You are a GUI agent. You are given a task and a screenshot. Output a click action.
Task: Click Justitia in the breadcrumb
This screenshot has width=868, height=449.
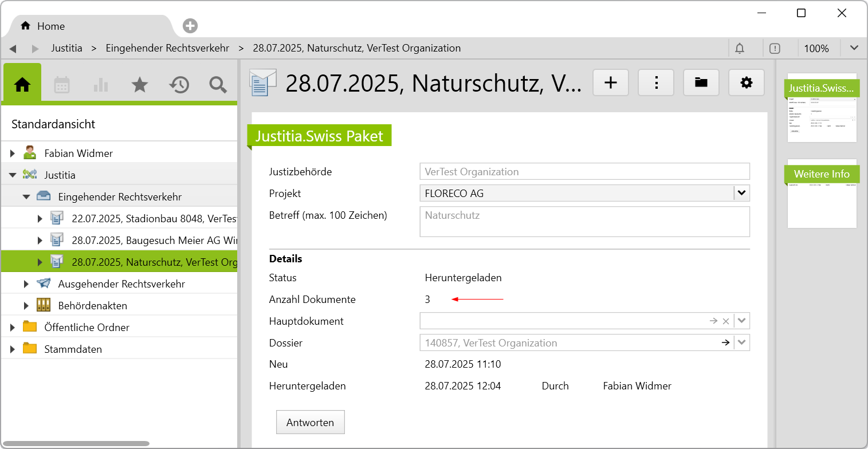(66, 49)
